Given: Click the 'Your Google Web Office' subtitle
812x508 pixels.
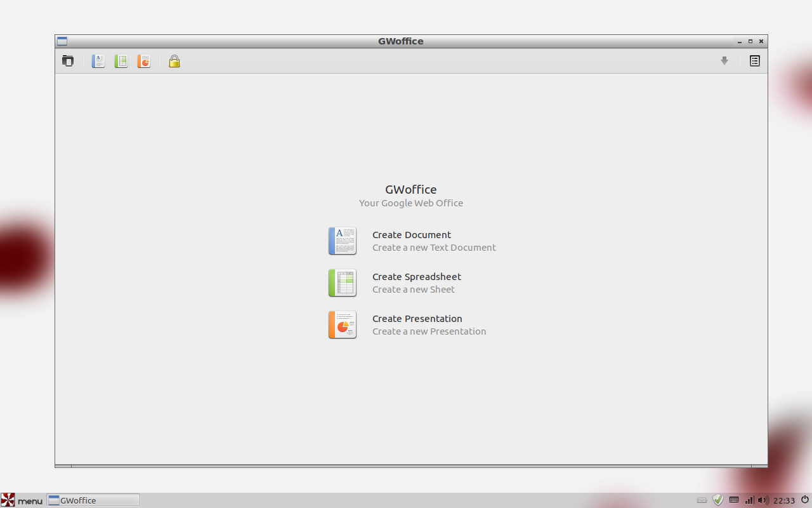Looking at the screenshot, I should tap(411, 203).
